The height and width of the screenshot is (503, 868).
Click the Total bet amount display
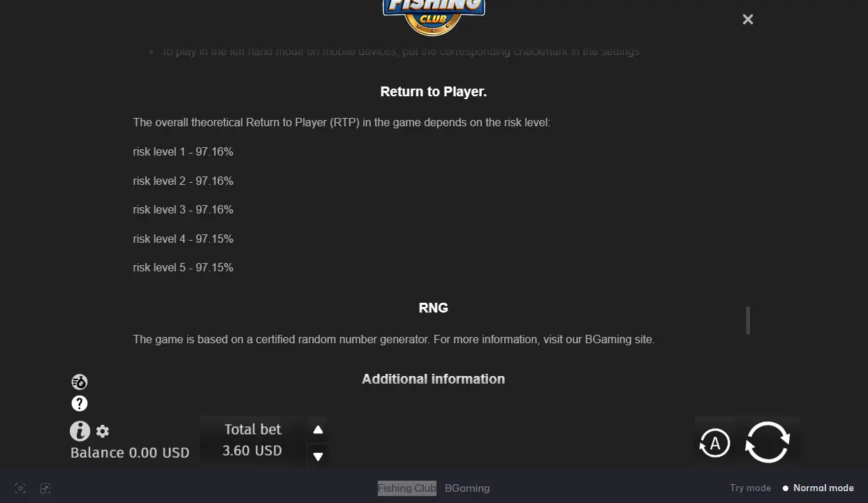tap(252, 440)
